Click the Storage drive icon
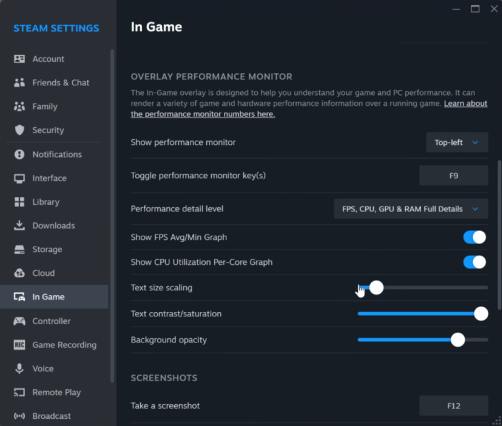 pos(19,249)
